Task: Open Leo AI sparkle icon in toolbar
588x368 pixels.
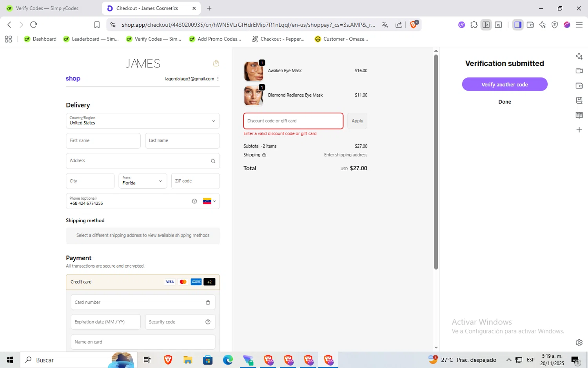Action: pyautogui.click(x=542, y=25)
